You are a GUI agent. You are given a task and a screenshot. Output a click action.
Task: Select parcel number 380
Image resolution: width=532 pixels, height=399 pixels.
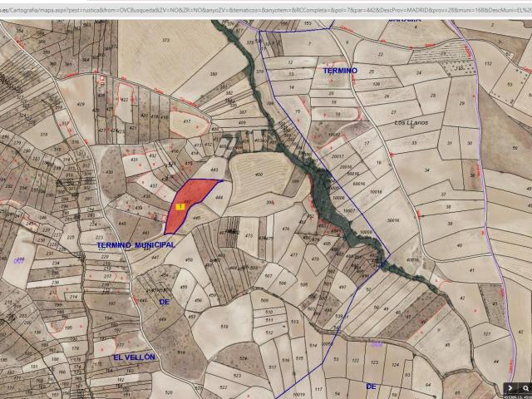(x=214, y=74)
